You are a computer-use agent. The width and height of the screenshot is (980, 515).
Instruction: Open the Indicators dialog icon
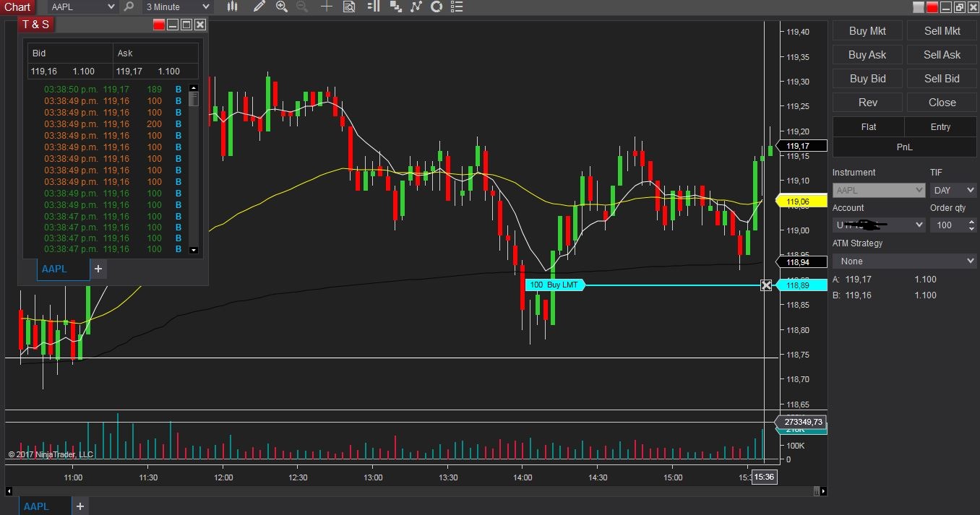(x=416, y=7)
